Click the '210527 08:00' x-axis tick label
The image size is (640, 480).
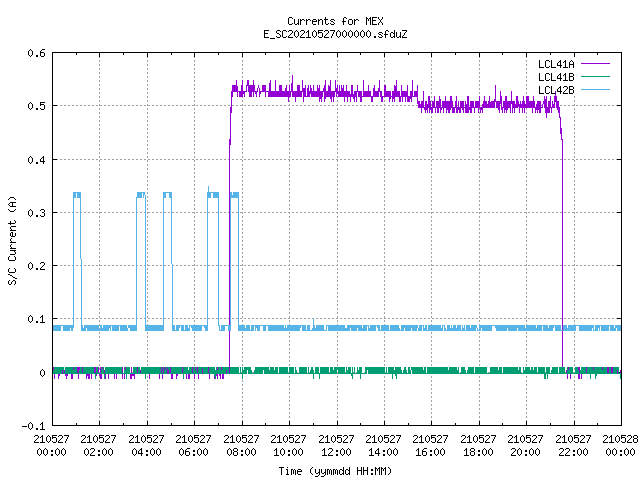pyautogui.click(x=241, y=445)
